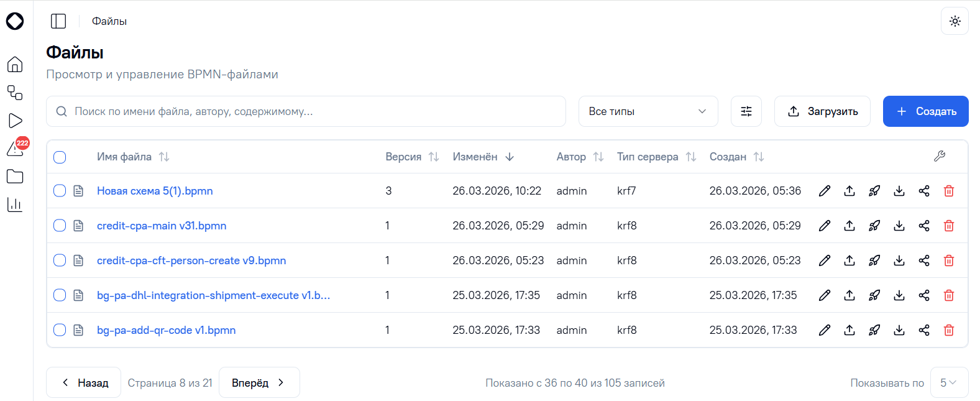Click Страница 8 из 21 text
Image resolution: width=980 pixels, height=401 pixels.
pos(170,383)
